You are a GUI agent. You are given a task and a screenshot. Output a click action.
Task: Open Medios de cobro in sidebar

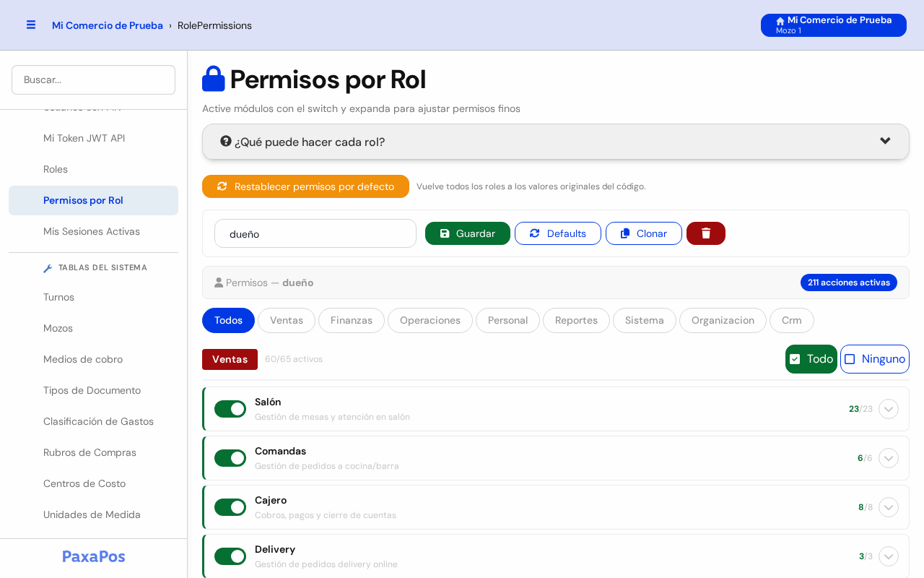[x=93, y=359]
